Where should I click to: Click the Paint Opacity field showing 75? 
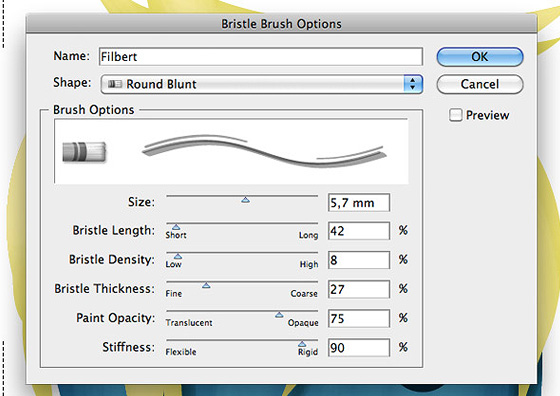click(359, 318)
